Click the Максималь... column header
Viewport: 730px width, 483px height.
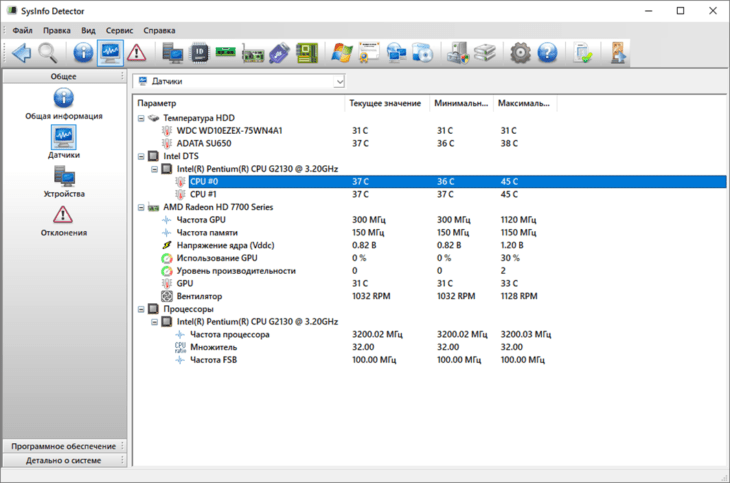pyautogui.click(x=525, y=103)
